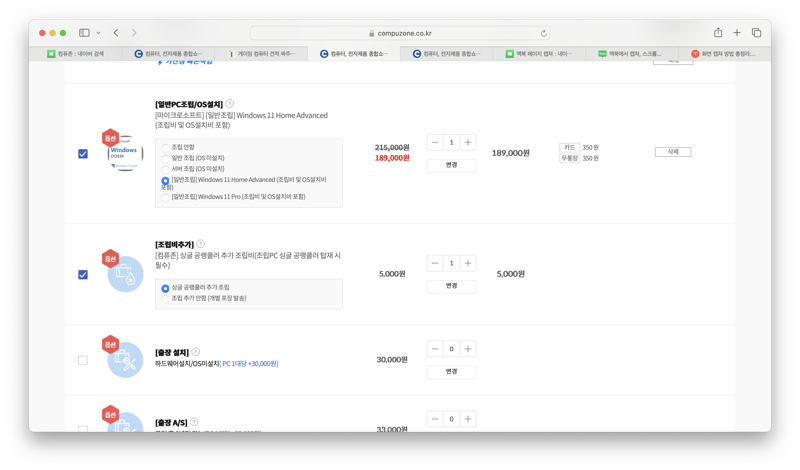
Task: Click the [출장 설치] heading
Action: pyautogui.click(x=172, y=352)
